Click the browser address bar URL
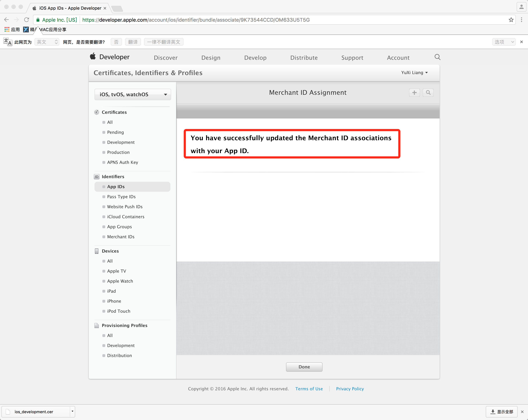 click(196, 20)
